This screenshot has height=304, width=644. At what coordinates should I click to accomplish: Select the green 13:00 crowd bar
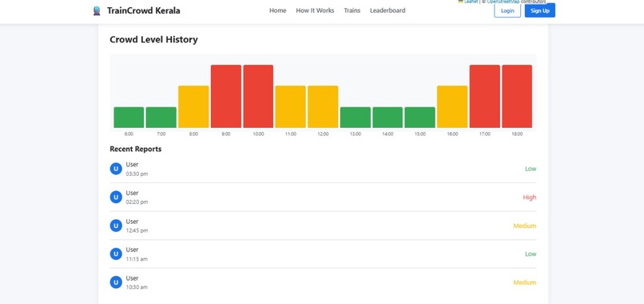[356, 118]
